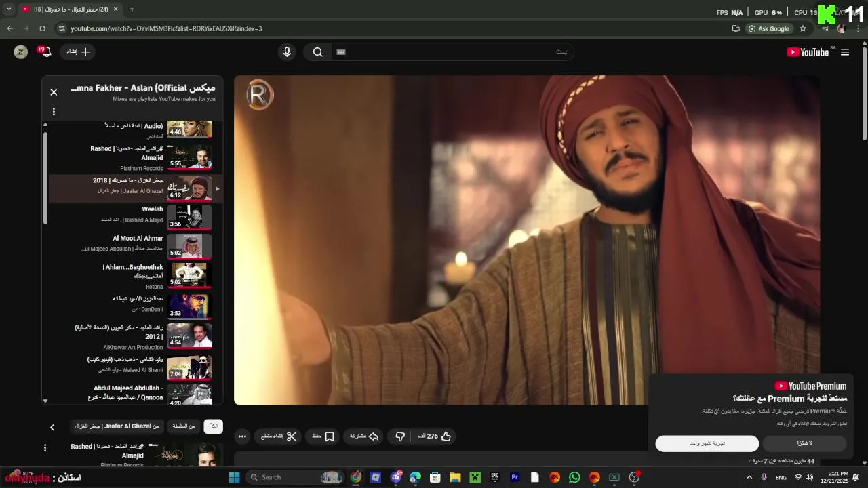Open the account avatar menu
Image resolution: width=868 pixels, height=488 pixels.
click(21, 52)
